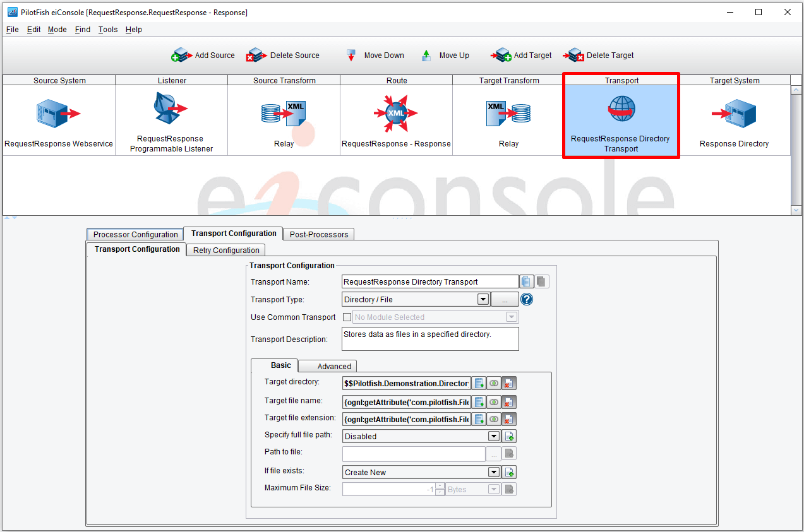Click the green oval icon beside Target file name
The width and height of the screenshot is (804, 532).
tap(495, 402)
